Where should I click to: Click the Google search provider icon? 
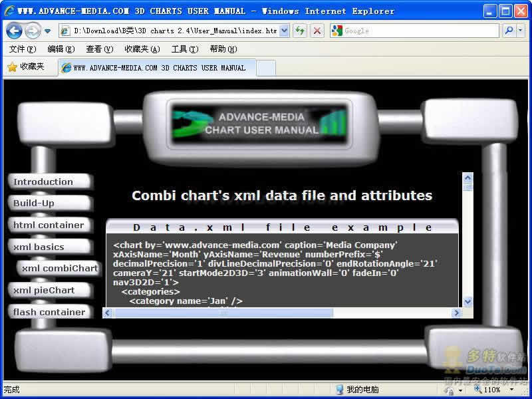[336, 31]
